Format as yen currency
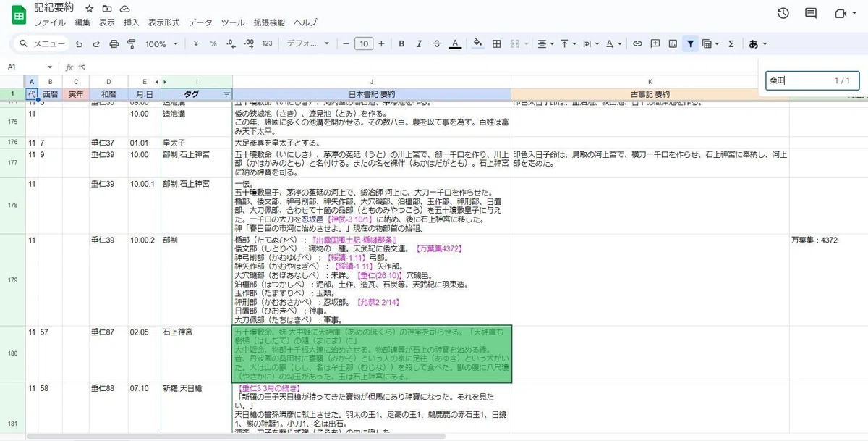Screen dimensions: 868x441 [x=196, y=44]
